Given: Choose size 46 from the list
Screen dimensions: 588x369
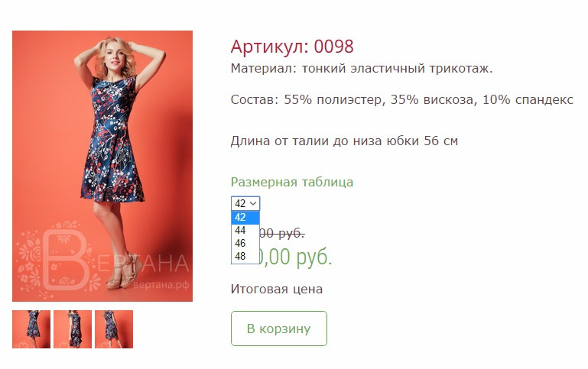Looking at the screenshot, I should pos(245,243).
